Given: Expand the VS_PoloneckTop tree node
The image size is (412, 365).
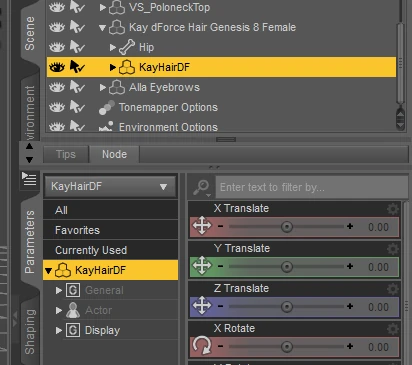Looking at the screenshot, I should point(103,7).
